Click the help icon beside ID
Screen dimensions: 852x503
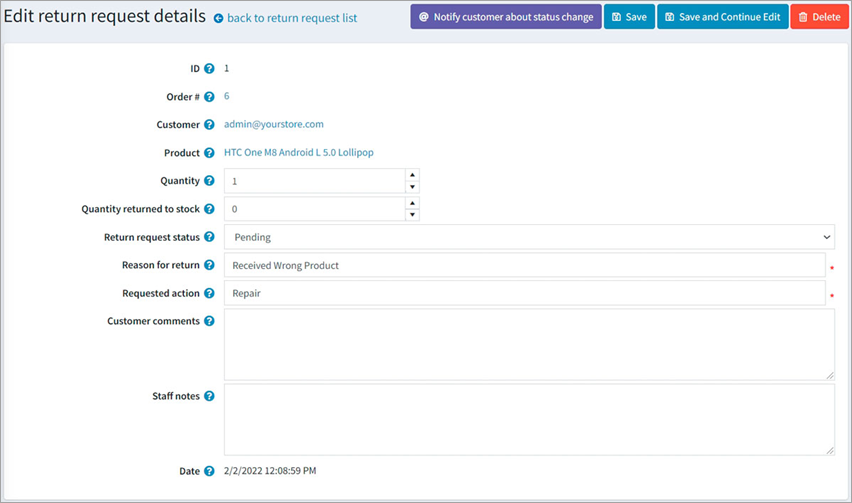[209, 69]
